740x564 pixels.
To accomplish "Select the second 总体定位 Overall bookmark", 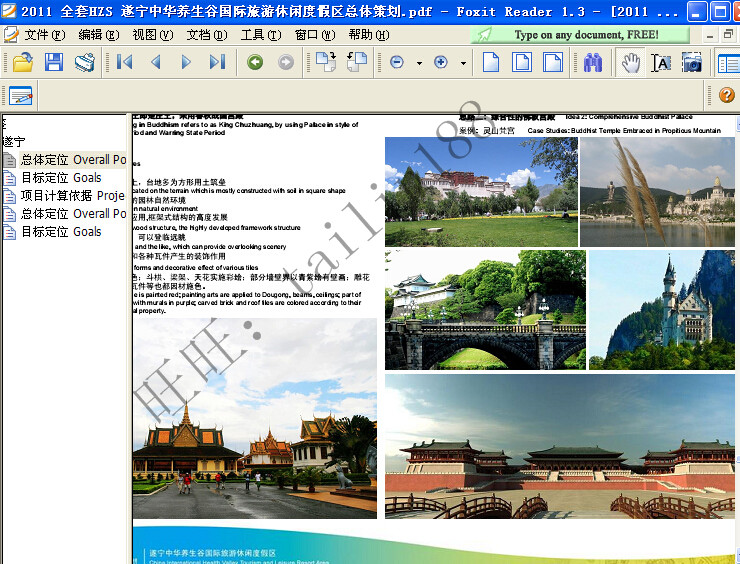I will [x=74, y=213].
